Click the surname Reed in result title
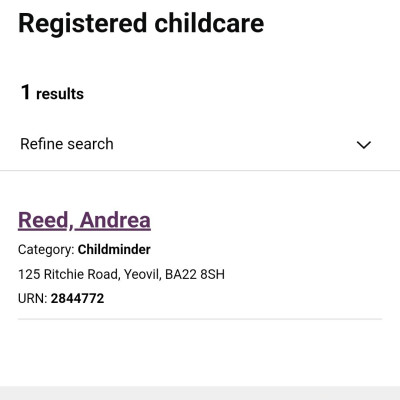Viewport: 400px width, 400px height. pyautogui.click(x=44, y=220)
